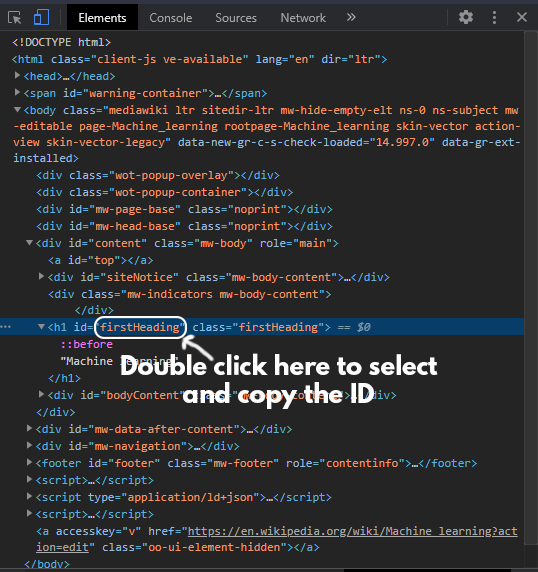The image size is (538, 572).
Task: Activate the inspect element picker icon
Action: coord(15,18)
